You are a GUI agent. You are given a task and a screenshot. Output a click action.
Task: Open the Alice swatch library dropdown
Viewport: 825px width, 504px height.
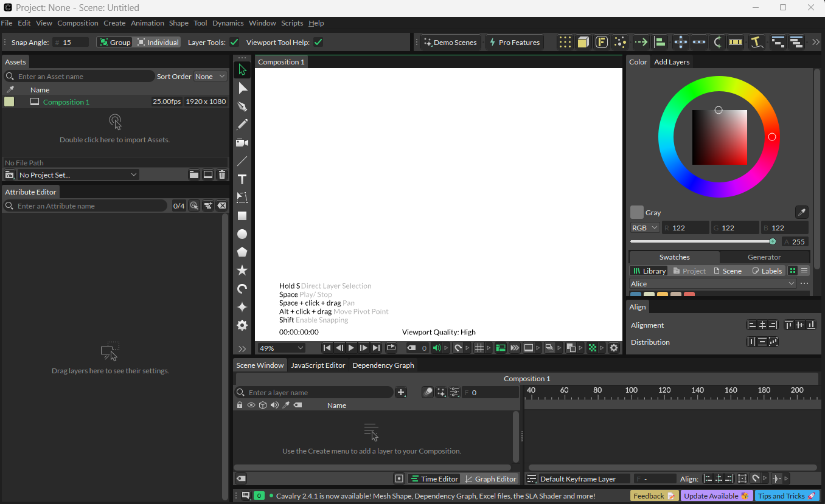click(x=712, y=283)
